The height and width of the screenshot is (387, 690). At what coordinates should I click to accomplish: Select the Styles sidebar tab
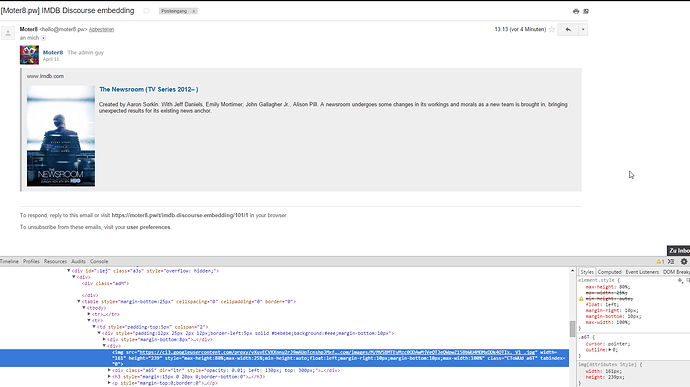pyautogui.click(x=587, y=272)
